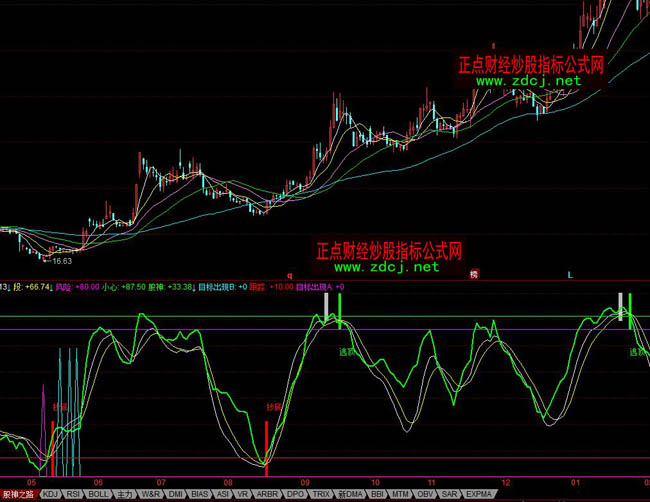
Task: Select the ARBR indicator tab
Action: tap(268, 494)
